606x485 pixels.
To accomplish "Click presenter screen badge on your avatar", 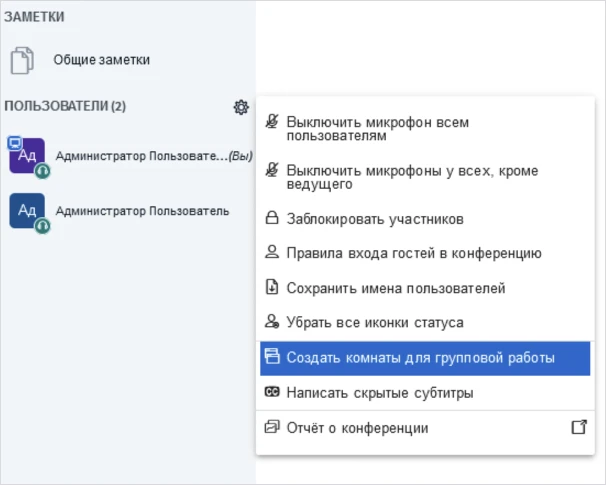I will click(15, 143).
